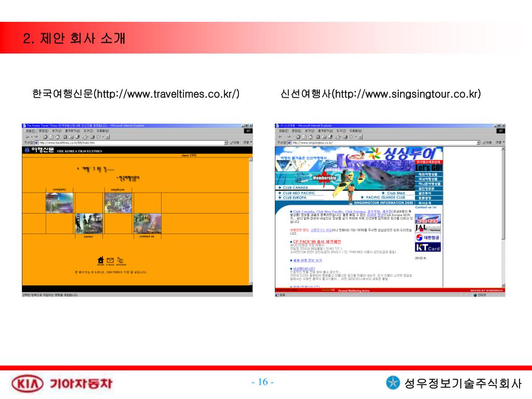Click PACIFIC ISLANDS CLUB link

tap(385, 197)
